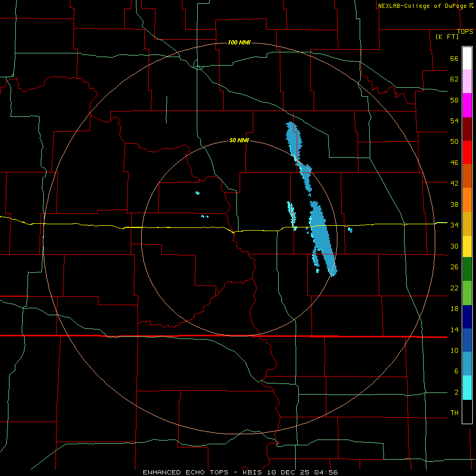Image resolution: width=476 pixels, height=476 pixels.
Task: Click the '10 DEC 25' date stamp
Action: coord(289,472)
